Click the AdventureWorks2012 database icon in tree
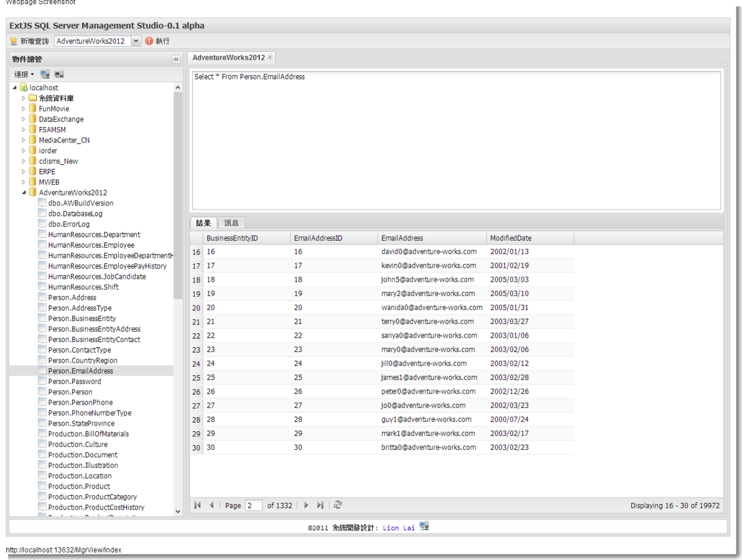742x560 pixels. 32,192
